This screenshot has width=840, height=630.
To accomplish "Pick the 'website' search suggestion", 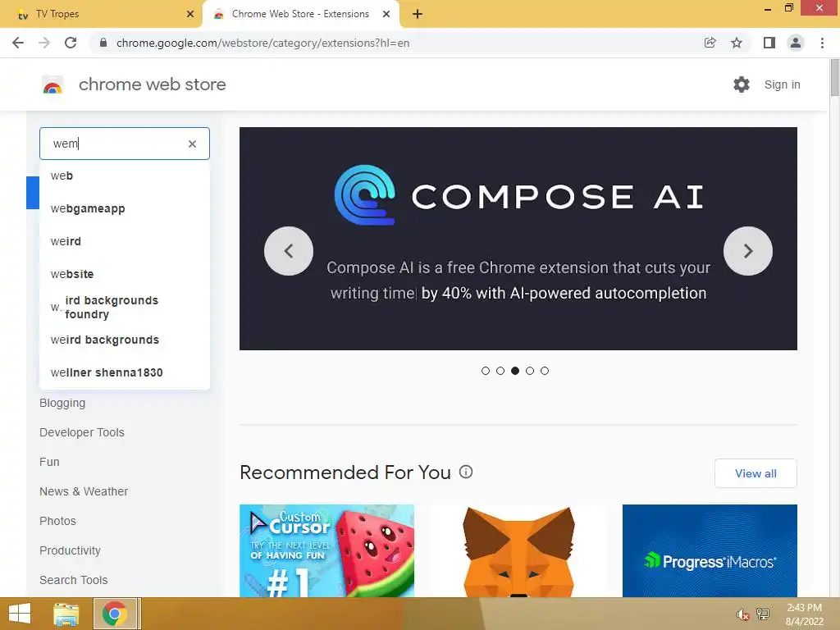I will (125, 274).
